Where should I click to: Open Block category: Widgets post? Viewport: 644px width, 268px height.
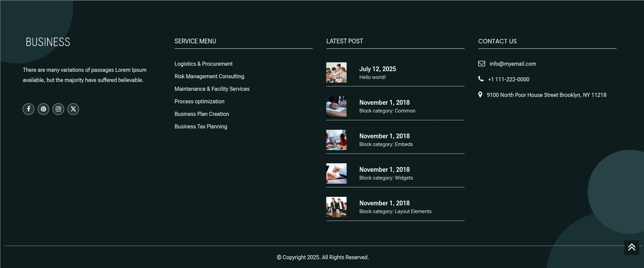point(386,178)
